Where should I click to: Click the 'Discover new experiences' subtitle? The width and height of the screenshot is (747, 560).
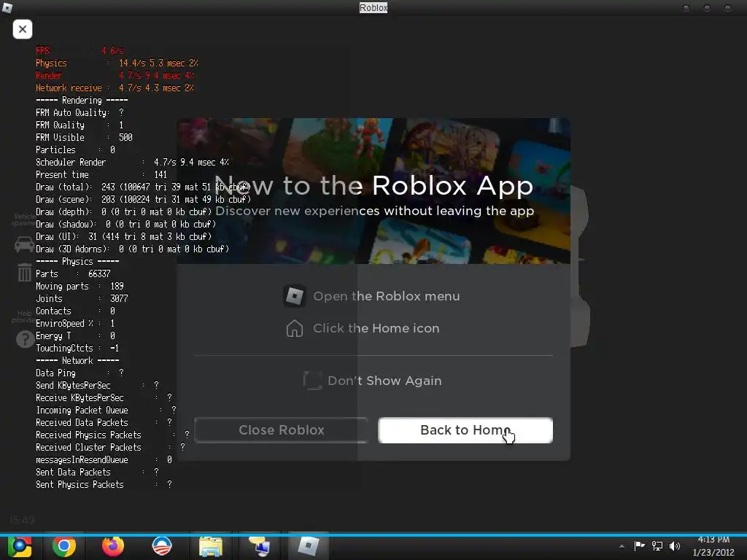[374, 211]
